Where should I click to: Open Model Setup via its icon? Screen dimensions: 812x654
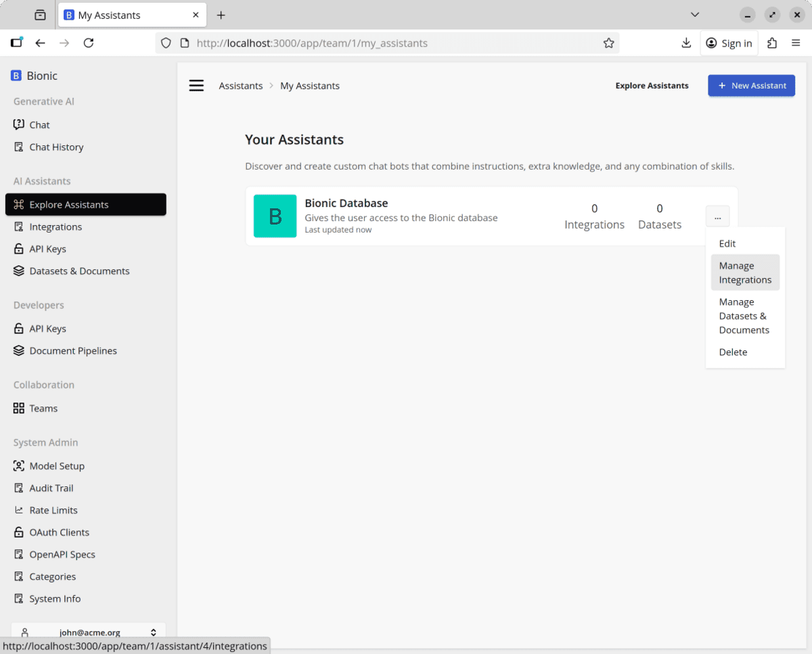tap(19, 466)
